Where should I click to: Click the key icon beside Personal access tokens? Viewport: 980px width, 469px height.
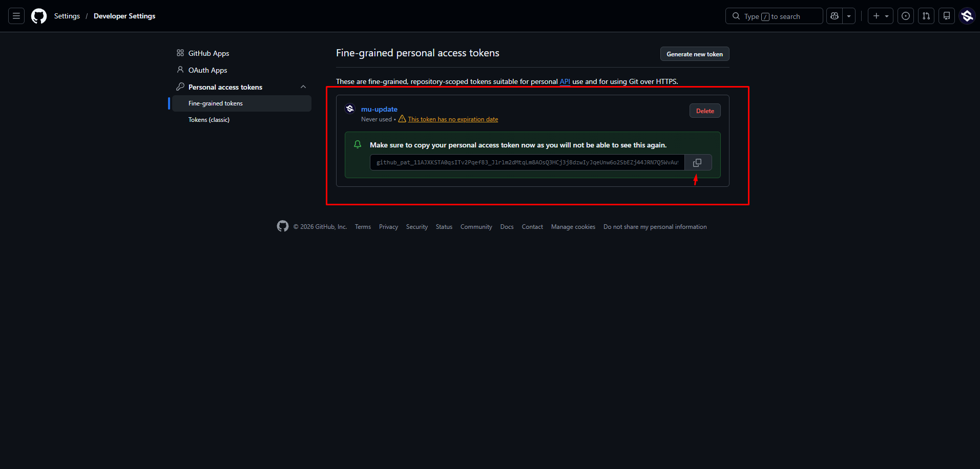point(180,87)
